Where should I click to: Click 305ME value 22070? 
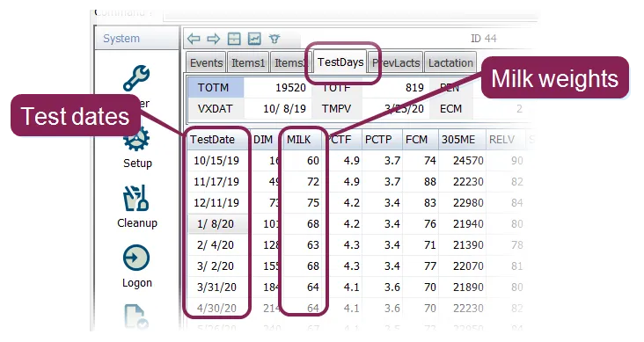[x=468, y=266]
